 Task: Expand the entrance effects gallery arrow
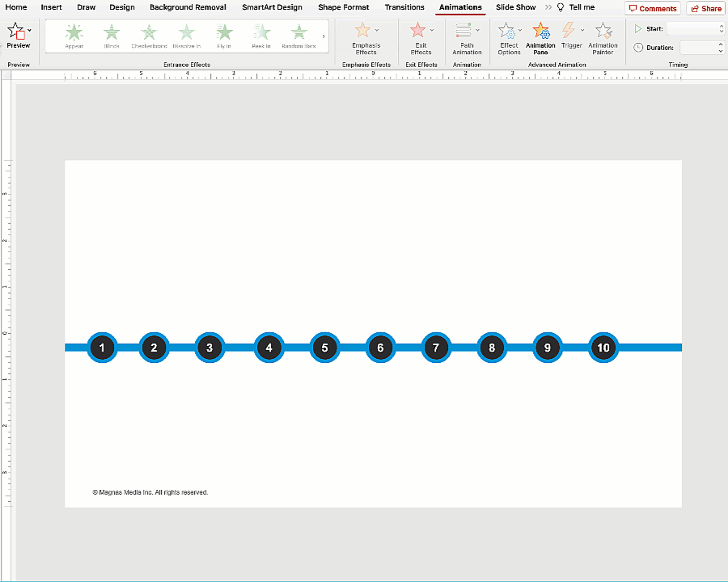click(x=324, y=36)
